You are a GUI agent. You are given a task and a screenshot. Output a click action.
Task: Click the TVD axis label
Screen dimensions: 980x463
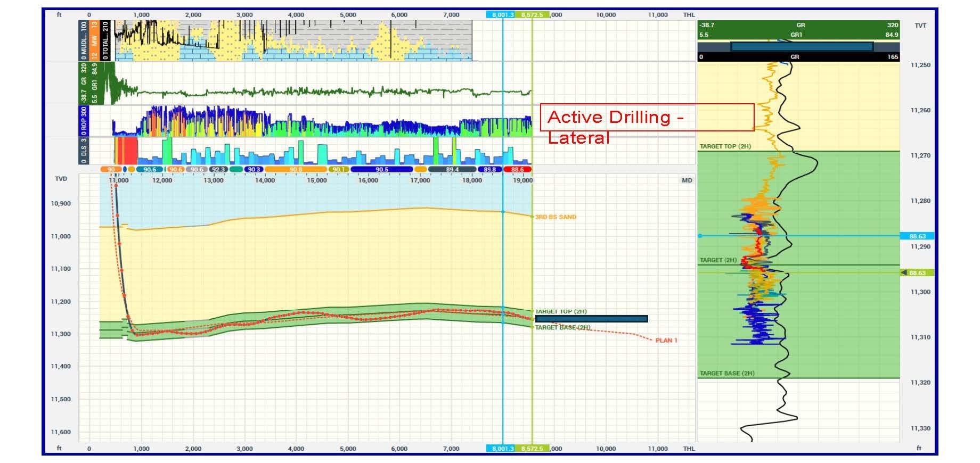point(61,179)
